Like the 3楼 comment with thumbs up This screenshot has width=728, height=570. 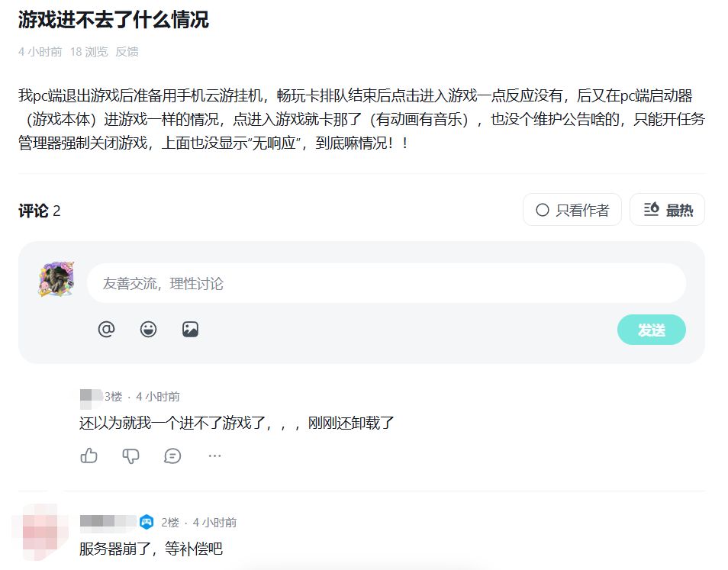tap(89, 456)
